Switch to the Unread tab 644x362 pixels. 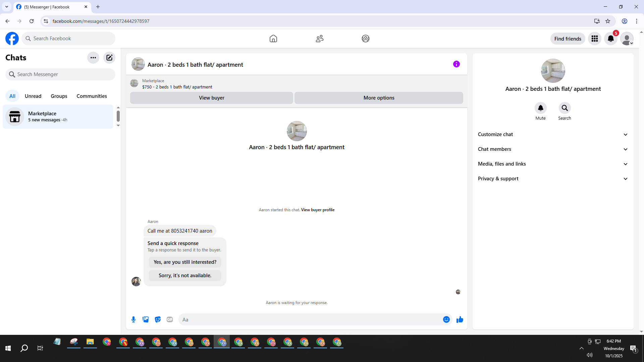point(33,96)
